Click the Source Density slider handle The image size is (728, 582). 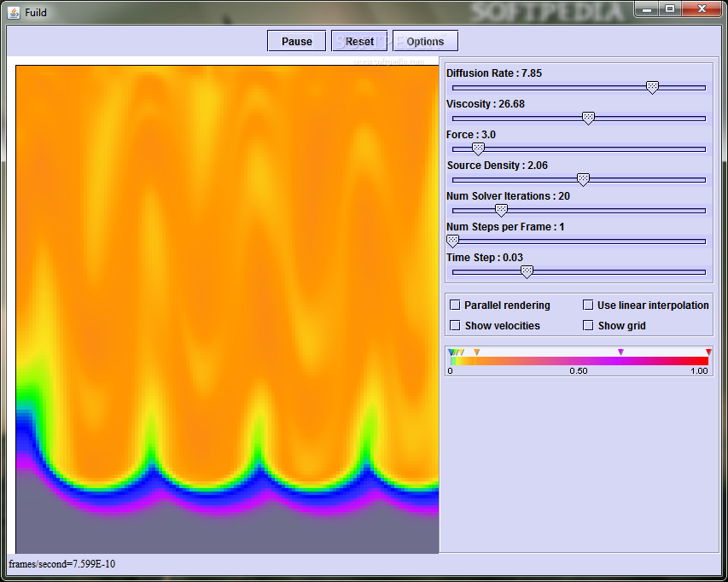pyautogui.click(x=583, y=179)
